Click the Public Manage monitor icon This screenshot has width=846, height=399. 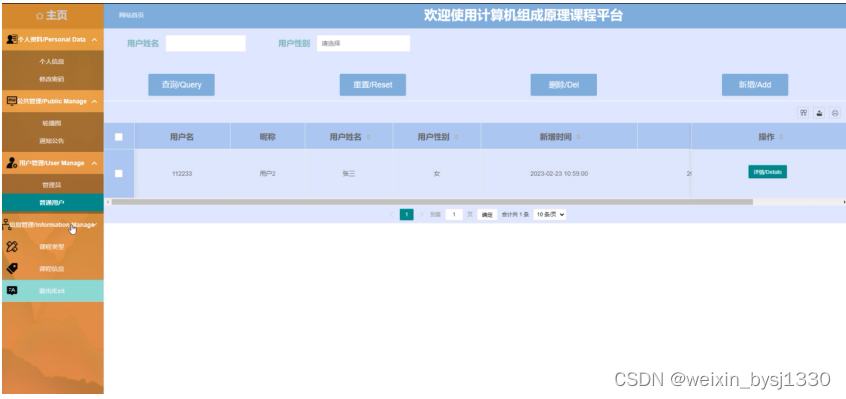pos(11,101)
